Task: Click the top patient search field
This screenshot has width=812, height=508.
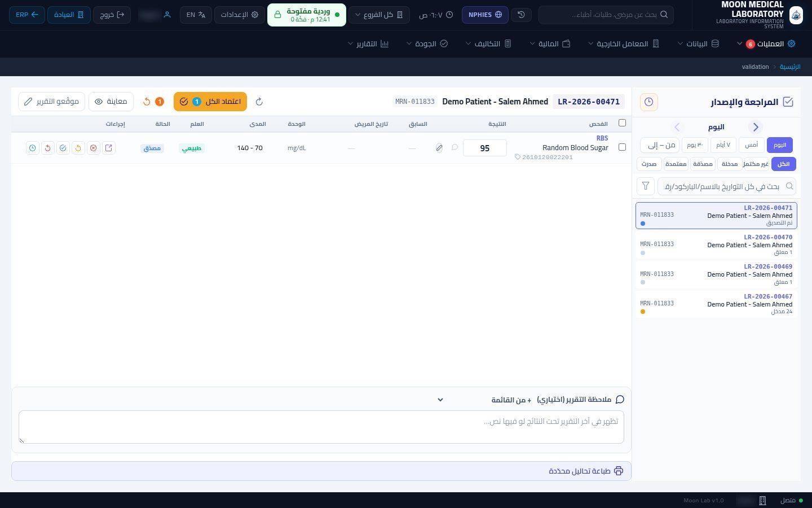Action: [x=606, y=15]
